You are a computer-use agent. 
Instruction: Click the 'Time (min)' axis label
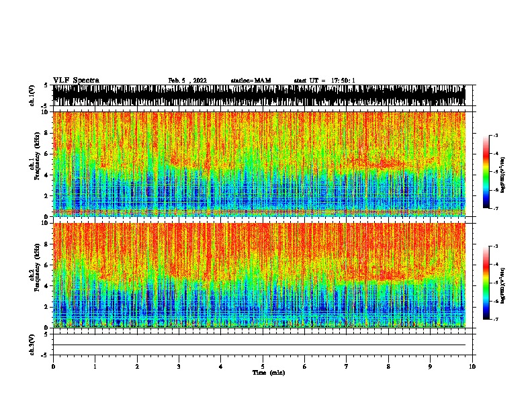click(269, 373)
